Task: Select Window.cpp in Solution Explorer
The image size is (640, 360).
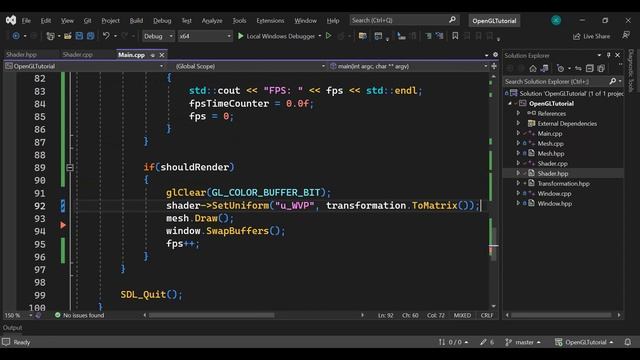Action: 554,193
